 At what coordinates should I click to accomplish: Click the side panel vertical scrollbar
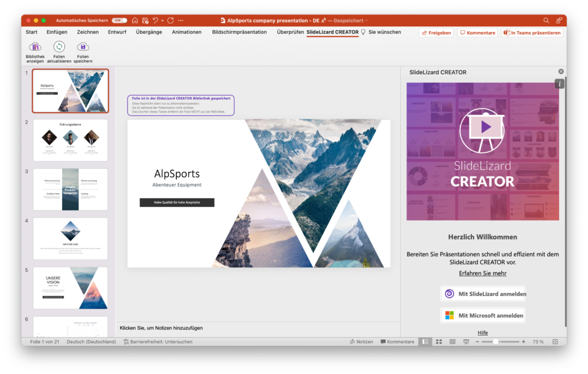[565, 201]
